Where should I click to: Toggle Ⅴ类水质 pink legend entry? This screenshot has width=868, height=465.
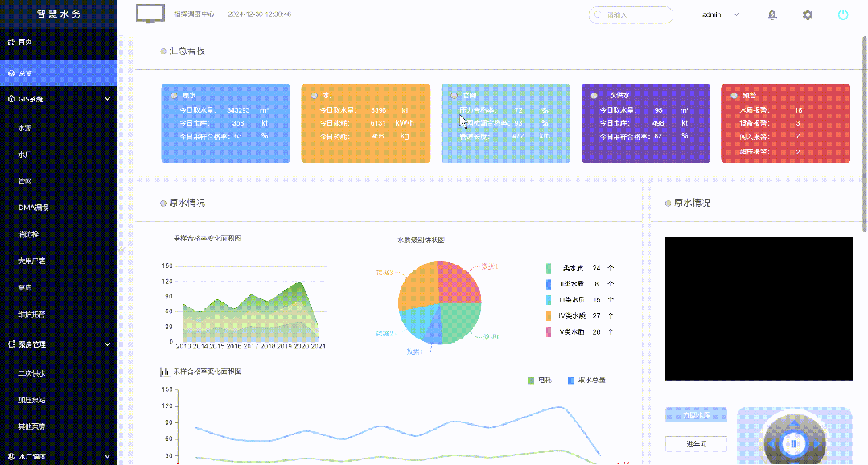[x=565, y=332]
